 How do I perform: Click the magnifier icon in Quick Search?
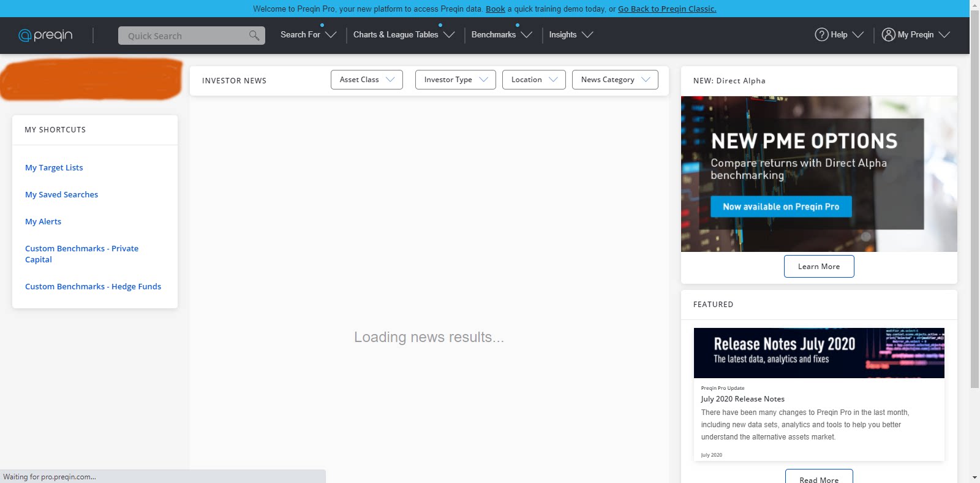point(254,36)
